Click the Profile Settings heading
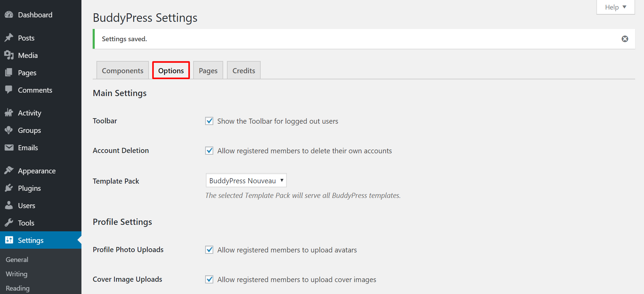The height and width of the screenshot is (294, 644). (x=122, y=222)
